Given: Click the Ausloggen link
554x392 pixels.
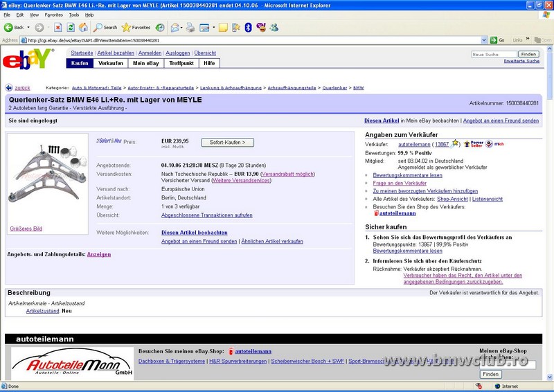Looking at the screenshot, I should pos(178,53).
